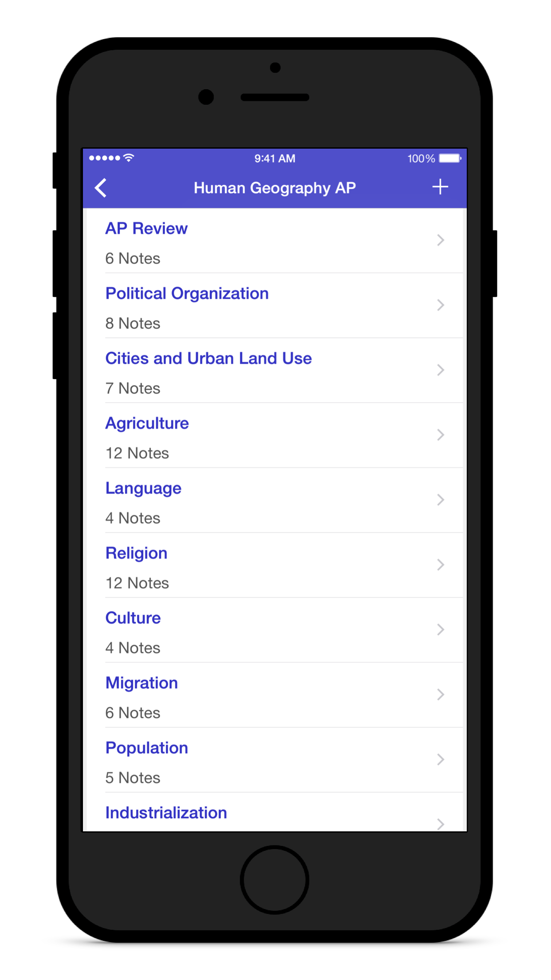Tap the plus icon to add a topic
The image size is (551, 980).
point(440,187)
